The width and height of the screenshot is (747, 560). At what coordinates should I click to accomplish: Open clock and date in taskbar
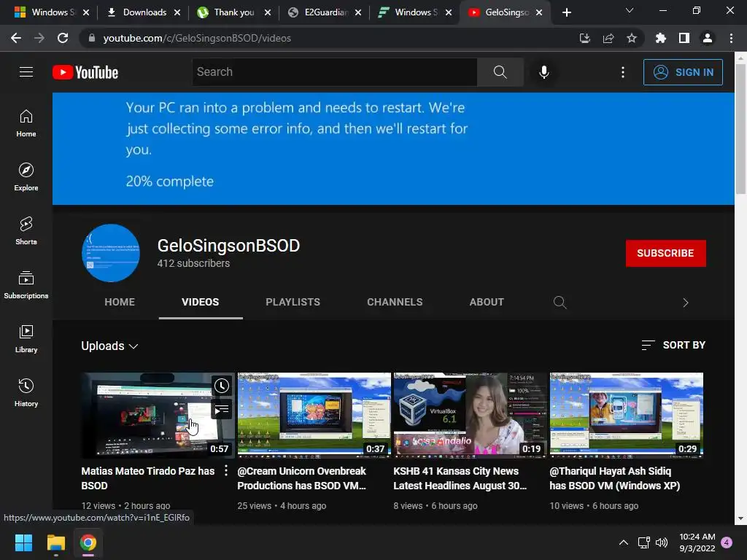tap(697, 542)
